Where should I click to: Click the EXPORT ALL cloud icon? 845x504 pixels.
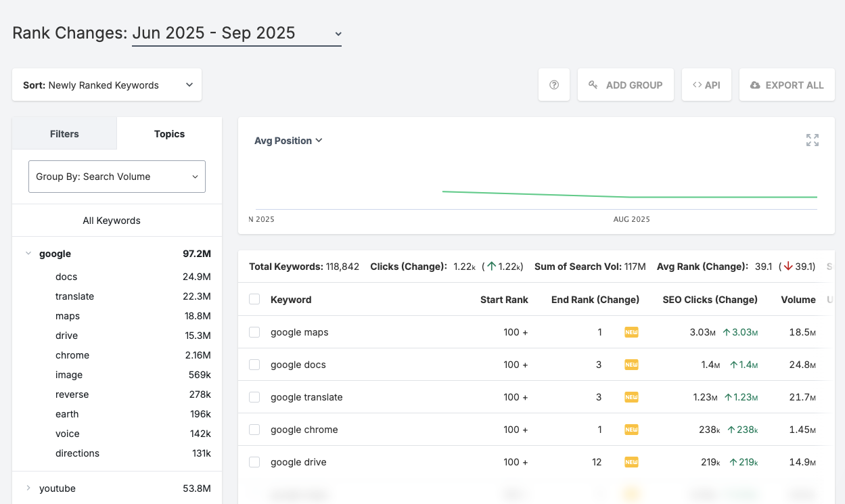point(754,85)
